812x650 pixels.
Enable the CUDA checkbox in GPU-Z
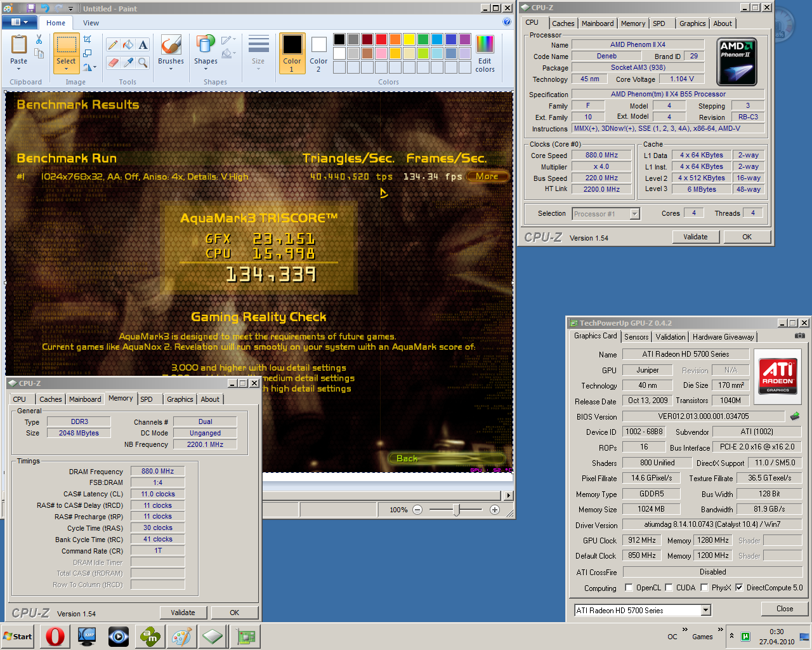669,587
